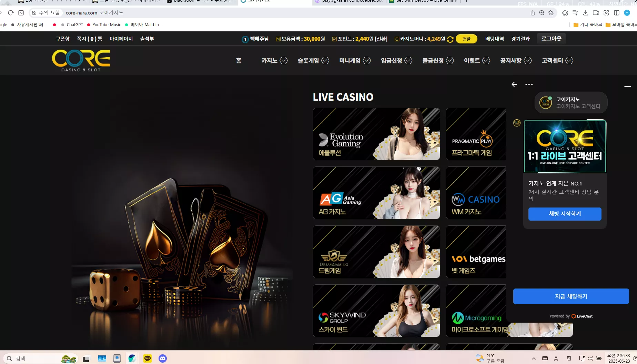Screen dimensions: 637x364
Task: Click the share icon in the address bar
Action: [533, 13]
